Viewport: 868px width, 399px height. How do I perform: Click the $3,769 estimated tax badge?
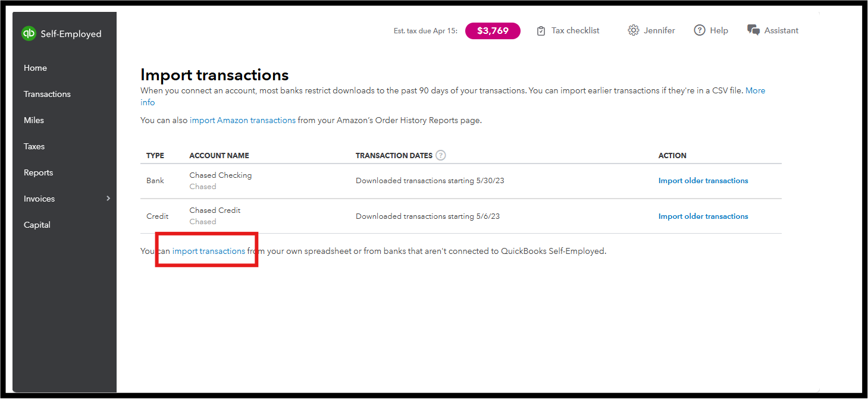pyautogui.click(x=493, y=31)
